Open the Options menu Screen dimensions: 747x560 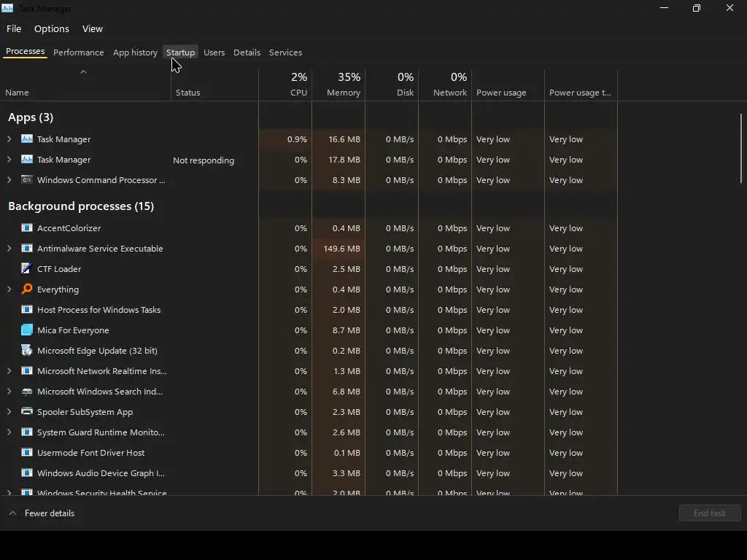52,28
